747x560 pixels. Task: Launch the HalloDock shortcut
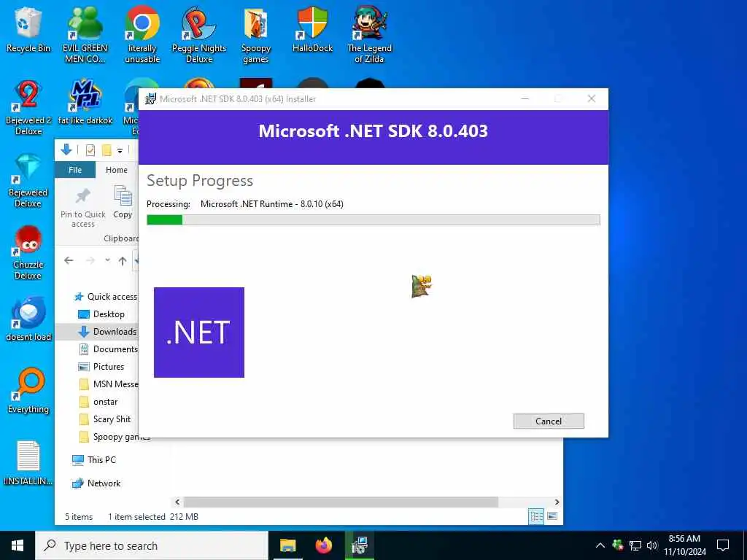pos(312,28)
